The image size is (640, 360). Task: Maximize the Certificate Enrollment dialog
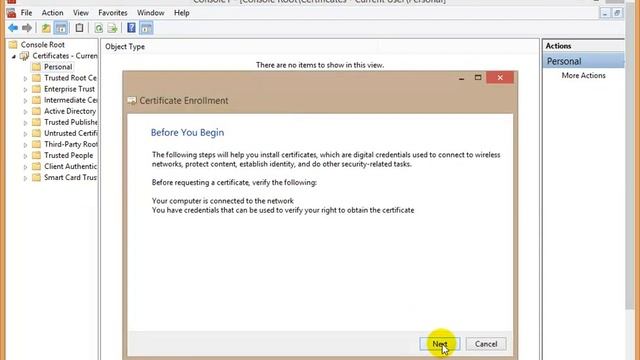[x=478, y=77]
